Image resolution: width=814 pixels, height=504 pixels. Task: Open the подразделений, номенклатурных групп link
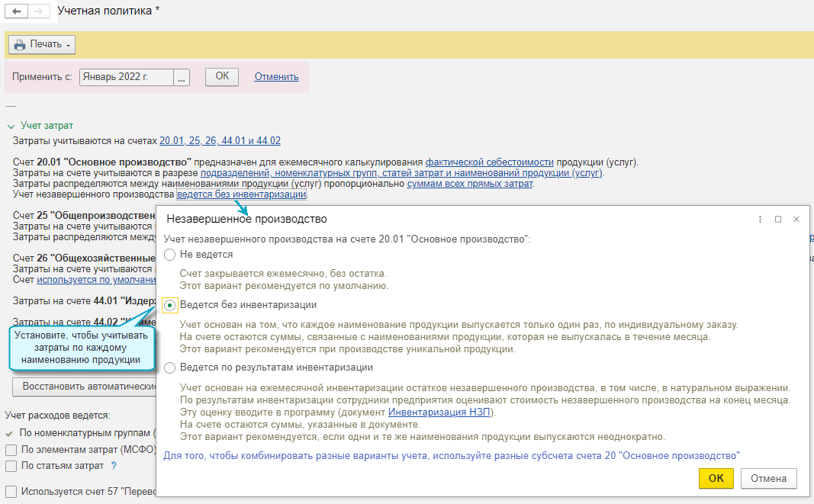click(401, 173)
